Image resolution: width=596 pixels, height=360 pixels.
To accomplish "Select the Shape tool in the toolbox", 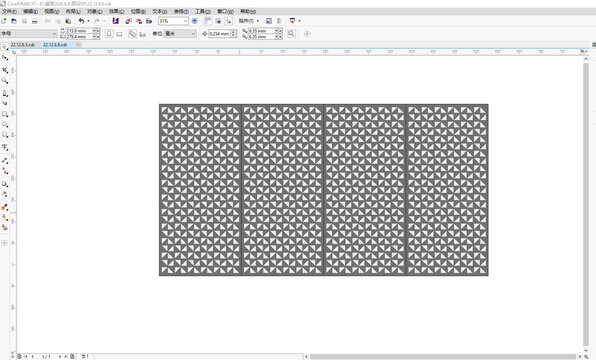I will (x=5, y=57).
